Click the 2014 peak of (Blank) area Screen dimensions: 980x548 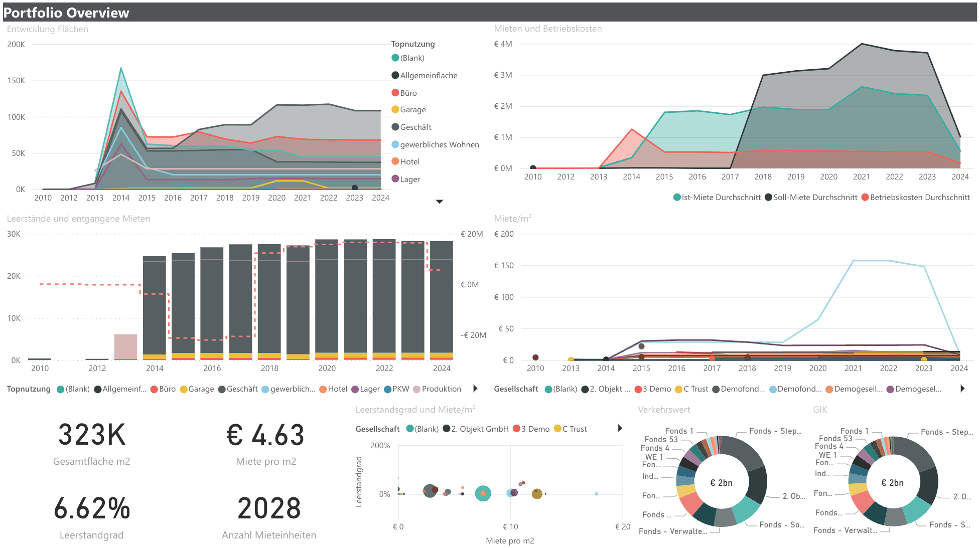pos(121,68)
